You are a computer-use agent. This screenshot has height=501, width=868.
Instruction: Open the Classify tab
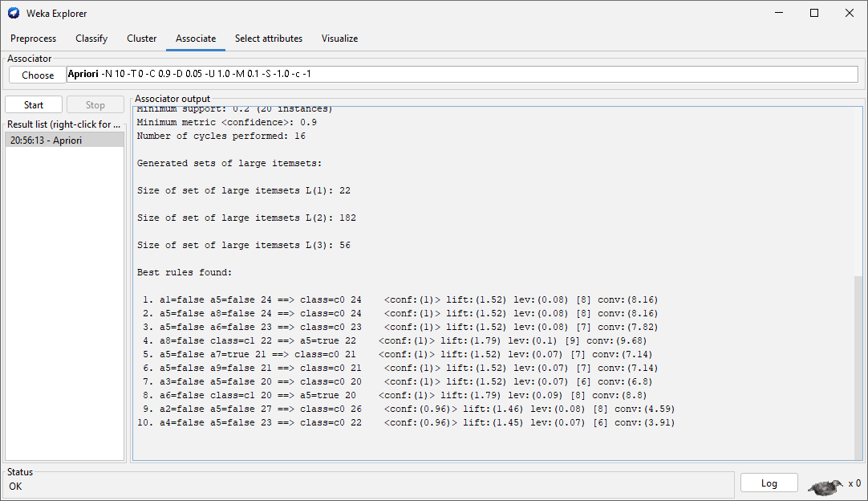pyautogui.click(x=91, y=39)
